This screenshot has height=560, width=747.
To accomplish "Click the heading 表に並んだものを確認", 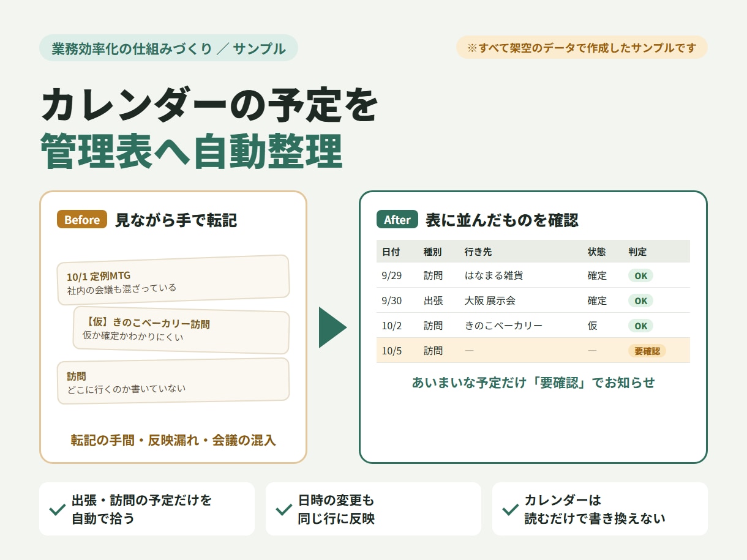I will 502,220.
